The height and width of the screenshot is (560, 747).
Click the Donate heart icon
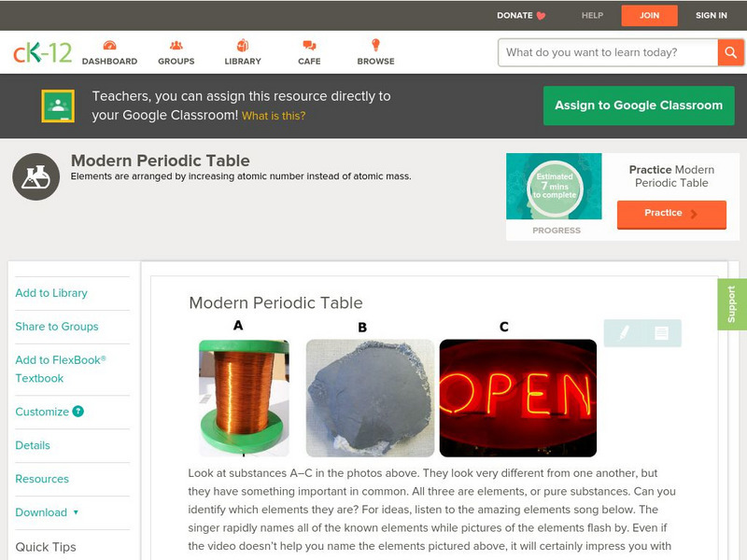541,16
